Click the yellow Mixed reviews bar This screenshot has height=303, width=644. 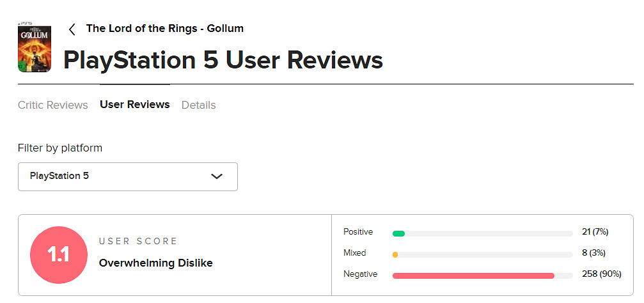(395, 254)
